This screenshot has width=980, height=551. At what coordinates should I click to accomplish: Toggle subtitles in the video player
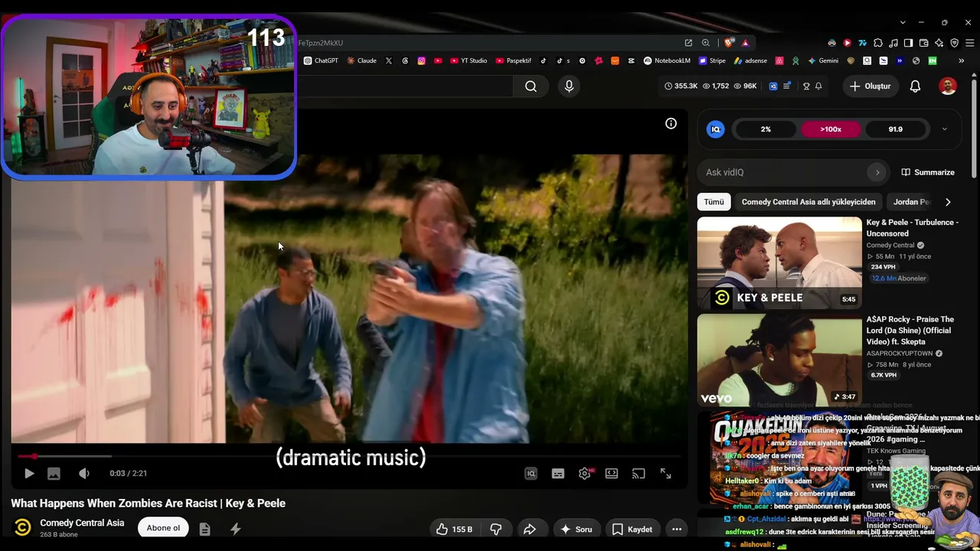(x=558, y=474)
